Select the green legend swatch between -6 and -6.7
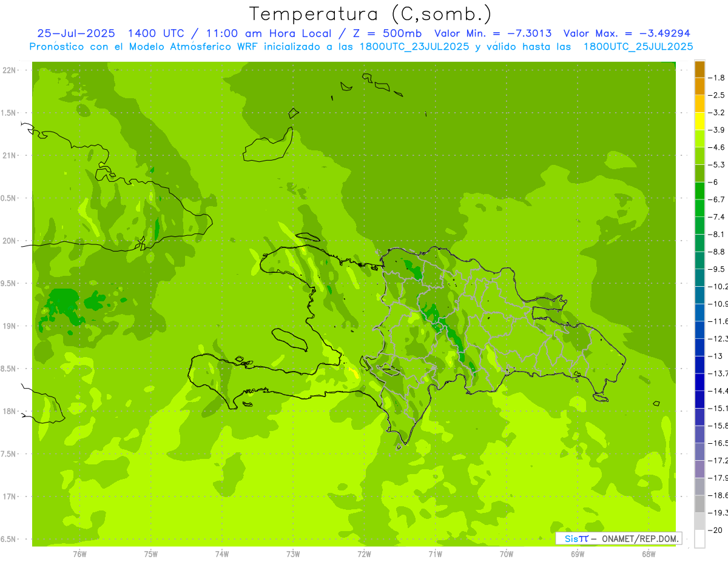The width and height of the screenshot is (728, 562). coord(699,191)
